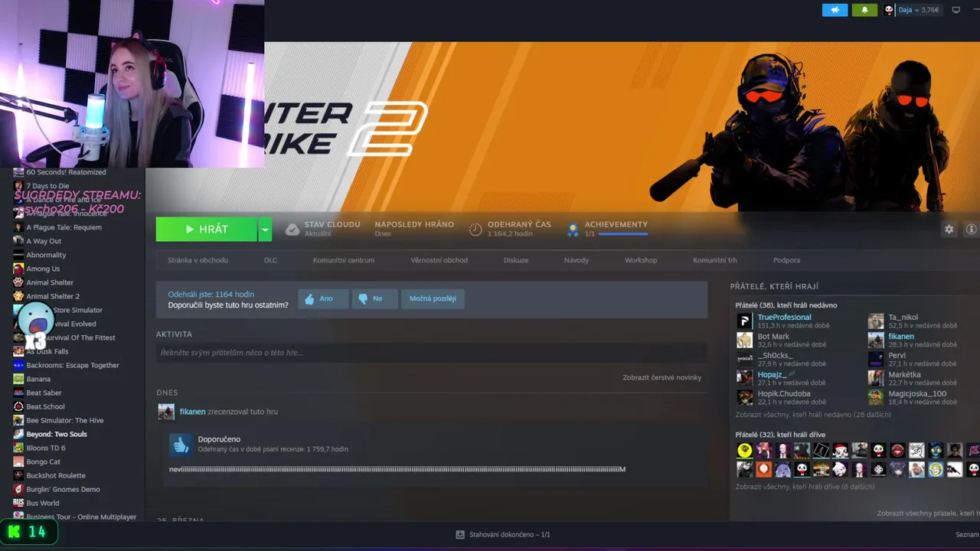Click Možná později button
The width and height of the screenshot is (980, 551).
pyautogui.click(x=433, y=298)
